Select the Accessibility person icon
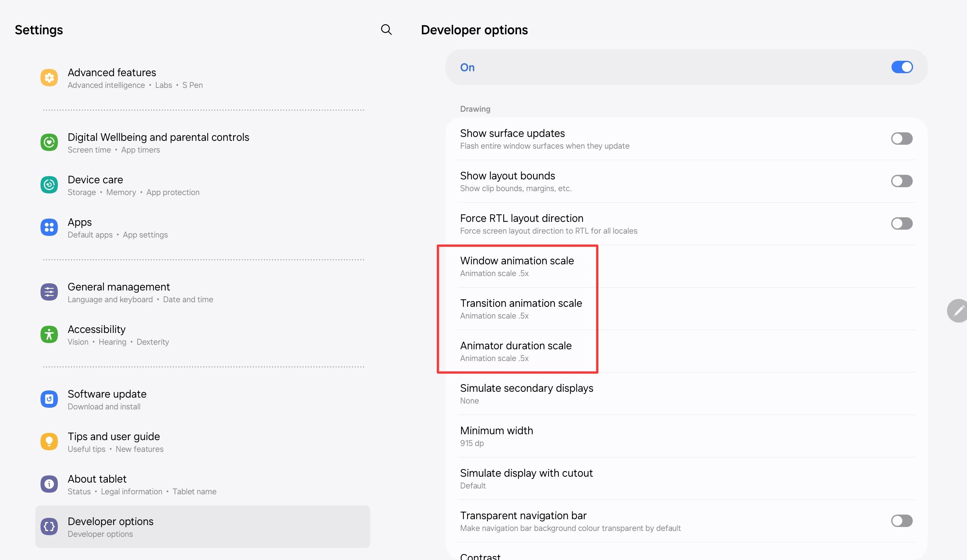Screen dimensions: 967x560 point(49,334)
